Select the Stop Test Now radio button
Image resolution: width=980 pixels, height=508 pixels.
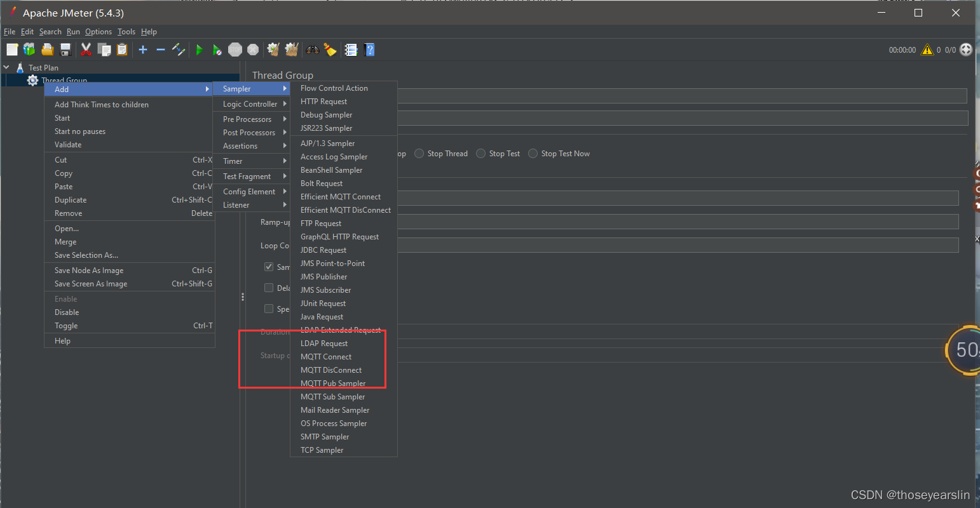point(533,154)
